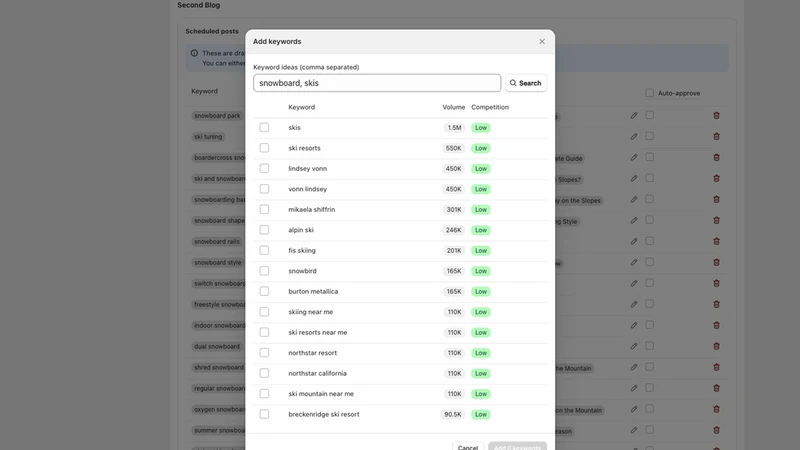The width and height of the screenshot is (800, 450).
Task: Focus the keyword ideas input field
Action: click(x=377, y=83)
